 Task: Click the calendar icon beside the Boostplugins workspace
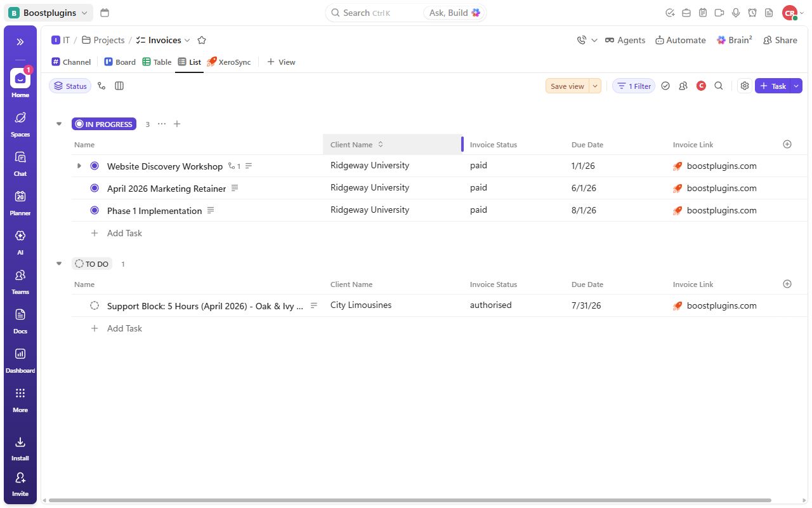coord(105,13)
